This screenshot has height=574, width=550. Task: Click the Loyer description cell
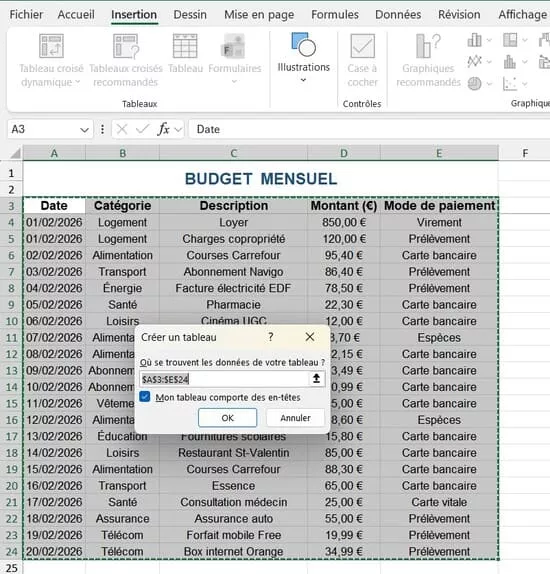point(234,222)
